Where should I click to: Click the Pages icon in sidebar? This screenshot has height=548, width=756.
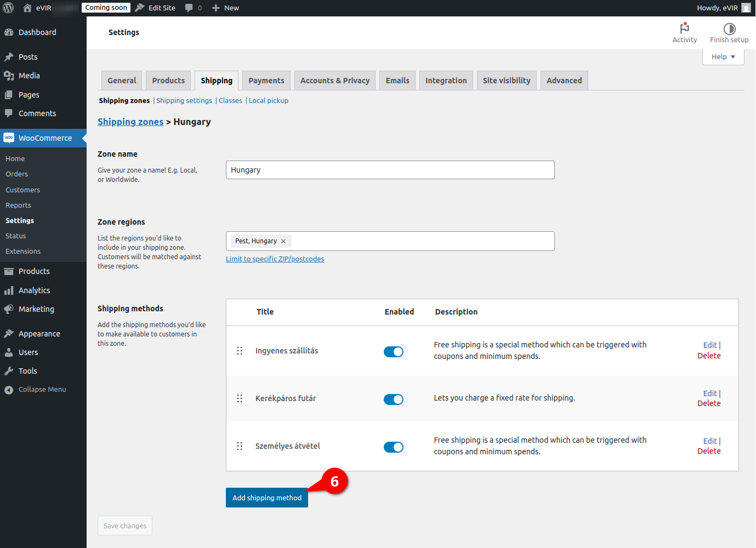click(x=9, y=95)
